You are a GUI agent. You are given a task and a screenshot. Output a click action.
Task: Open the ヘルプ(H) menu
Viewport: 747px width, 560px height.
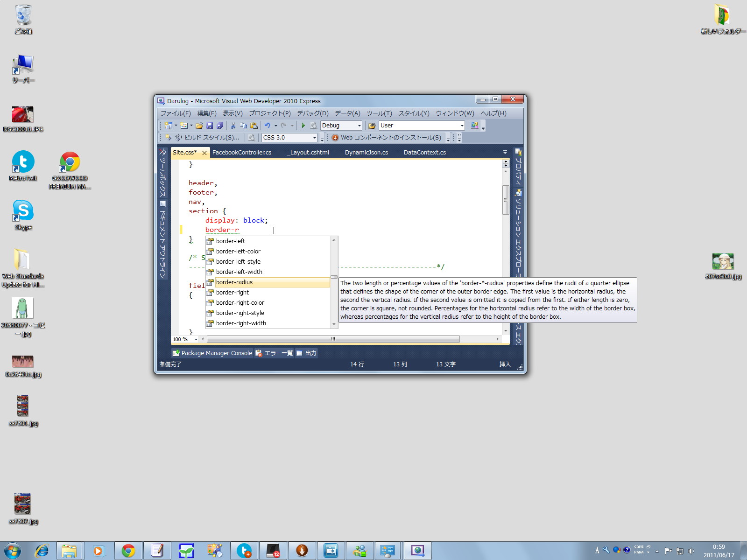point(493,113)
